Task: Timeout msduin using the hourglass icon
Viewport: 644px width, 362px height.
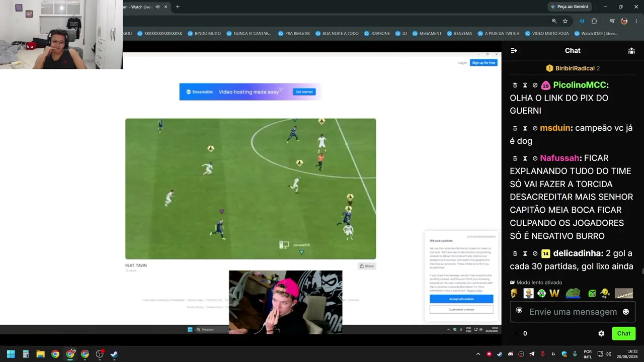Action: (x=525, y=128)
